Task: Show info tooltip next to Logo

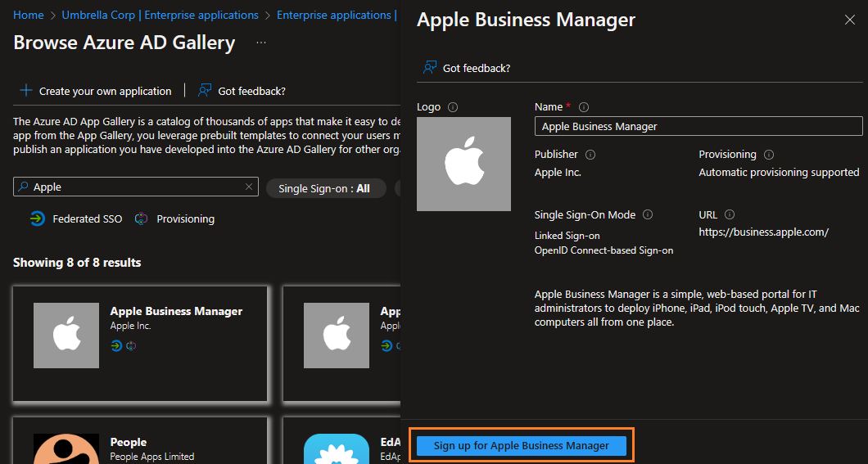Action: pos(453,107)
